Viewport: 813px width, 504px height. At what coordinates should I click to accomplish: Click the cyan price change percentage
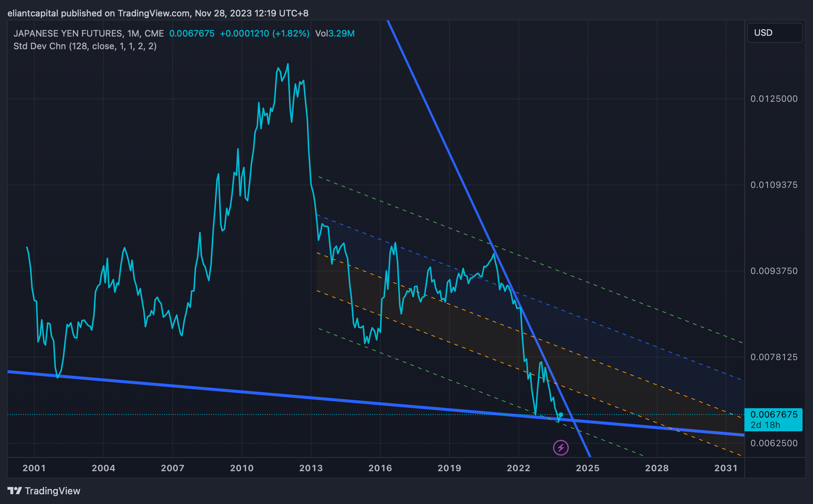point(291,33)
